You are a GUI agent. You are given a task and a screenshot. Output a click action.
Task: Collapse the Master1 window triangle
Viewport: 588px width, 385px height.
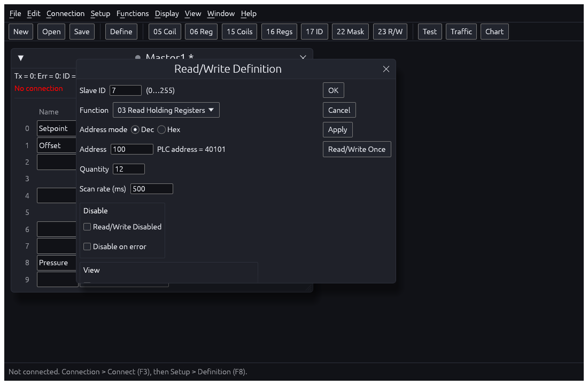tap(21, 58)
